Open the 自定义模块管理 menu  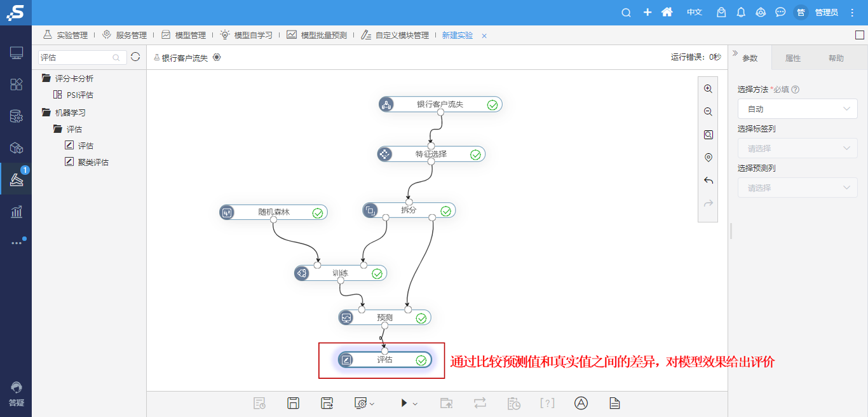coord(395,35)
